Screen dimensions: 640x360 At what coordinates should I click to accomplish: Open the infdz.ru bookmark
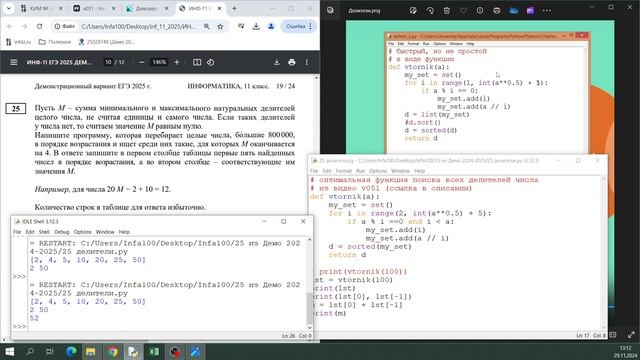(x=19, y=42)
